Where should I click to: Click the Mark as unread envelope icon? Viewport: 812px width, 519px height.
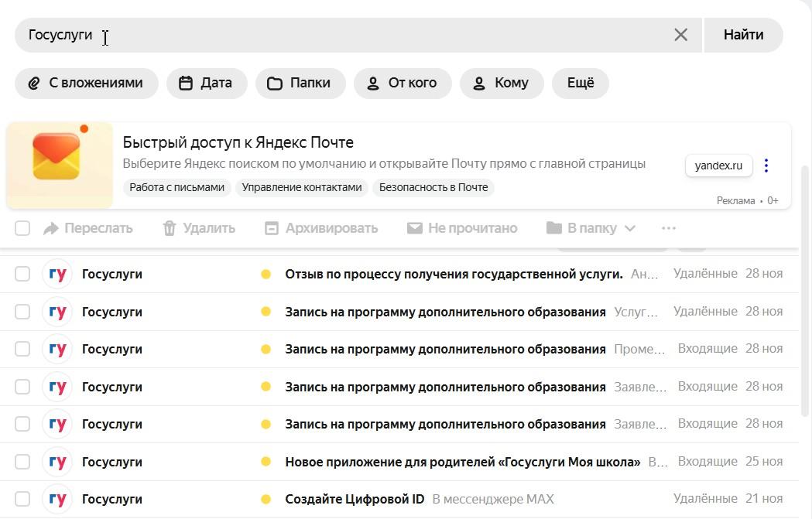click(415, 228)
